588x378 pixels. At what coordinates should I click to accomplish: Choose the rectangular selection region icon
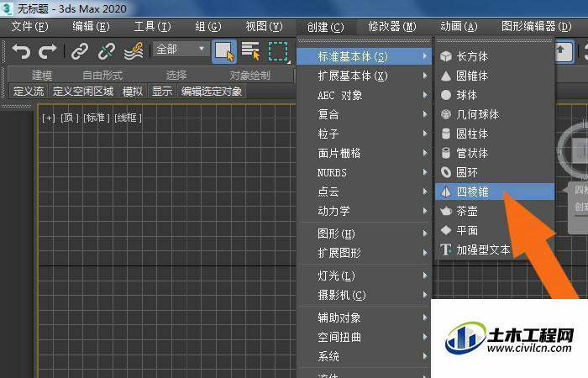point(278,51)
